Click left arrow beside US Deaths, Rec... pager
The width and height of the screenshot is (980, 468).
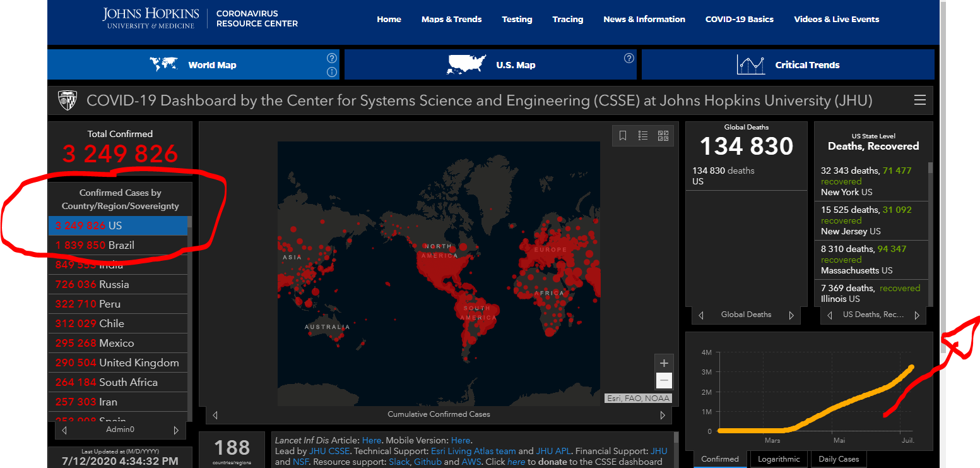click(830, 315)
